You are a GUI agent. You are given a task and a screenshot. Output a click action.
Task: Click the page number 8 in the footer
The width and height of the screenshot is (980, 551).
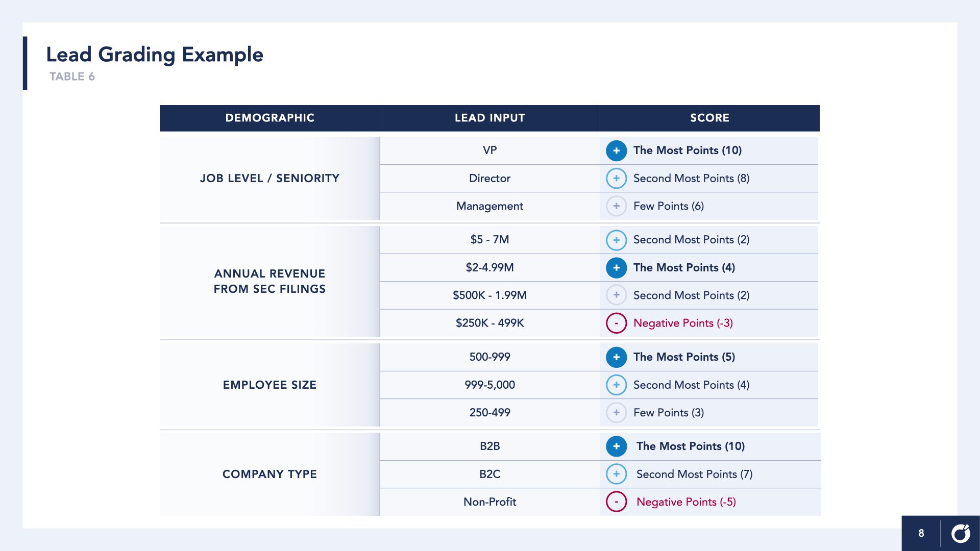coord(921,533)
